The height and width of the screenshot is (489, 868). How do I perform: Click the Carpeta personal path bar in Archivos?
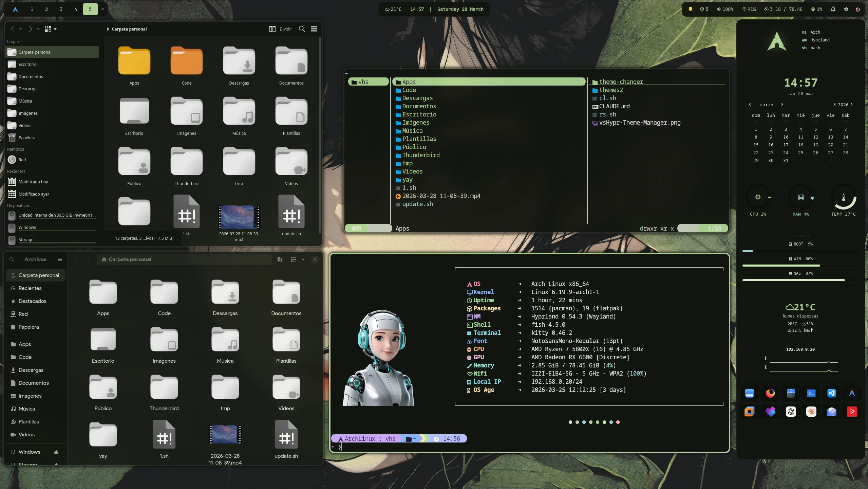(x=184, y=259)
